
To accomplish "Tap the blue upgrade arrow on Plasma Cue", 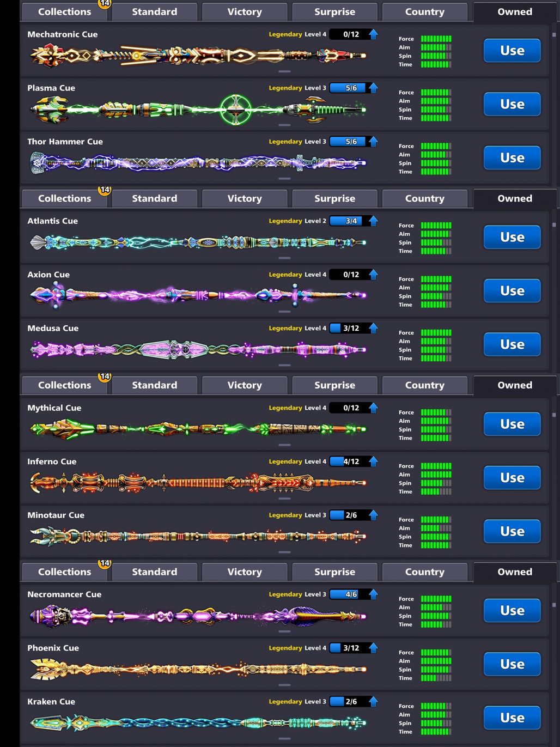I will click(x=373, y=88).
